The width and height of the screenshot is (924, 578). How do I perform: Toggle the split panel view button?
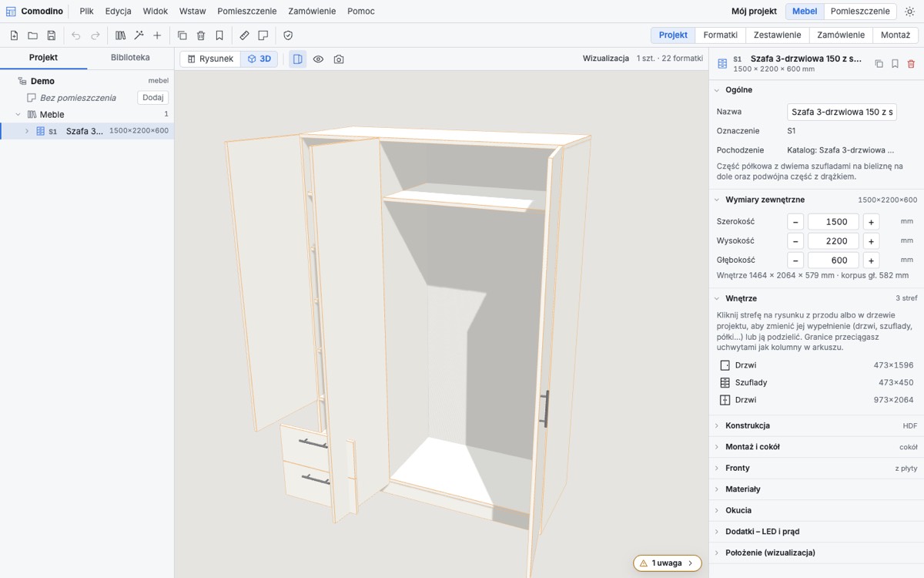[297, 59]
